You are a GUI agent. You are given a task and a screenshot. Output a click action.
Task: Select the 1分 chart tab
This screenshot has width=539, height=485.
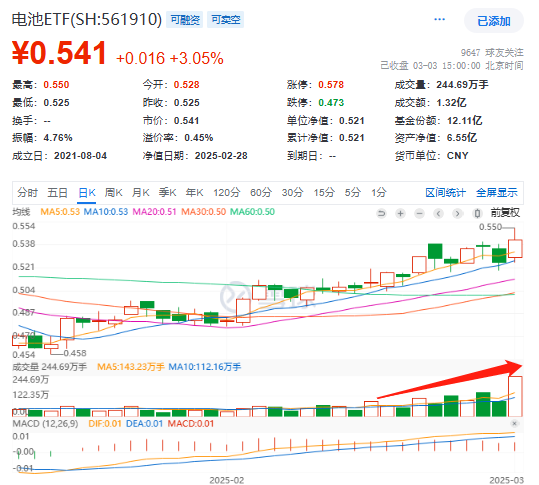coord(379,192)
